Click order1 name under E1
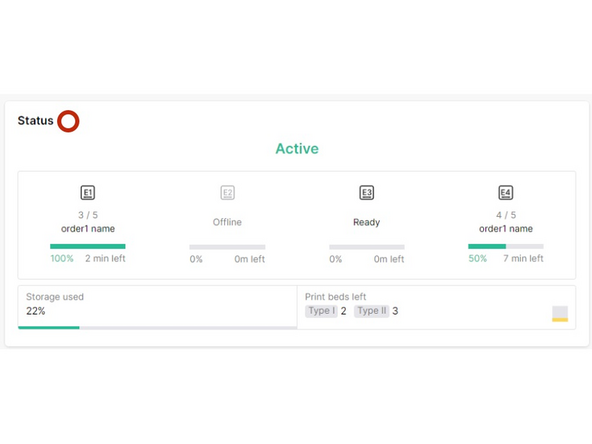Screen dimensions: 592x444 pyautogui.click(x=88, y=229)
